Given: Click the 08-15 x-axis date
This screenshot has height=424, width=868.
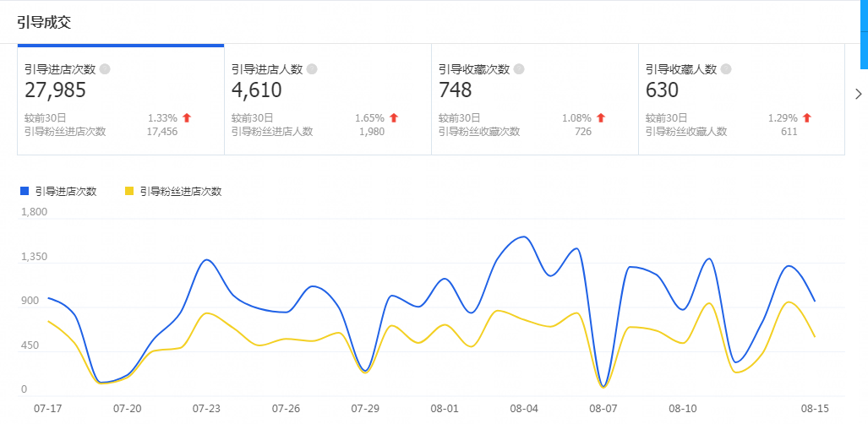Looking at the screenshot, I should tap(815, 409).
